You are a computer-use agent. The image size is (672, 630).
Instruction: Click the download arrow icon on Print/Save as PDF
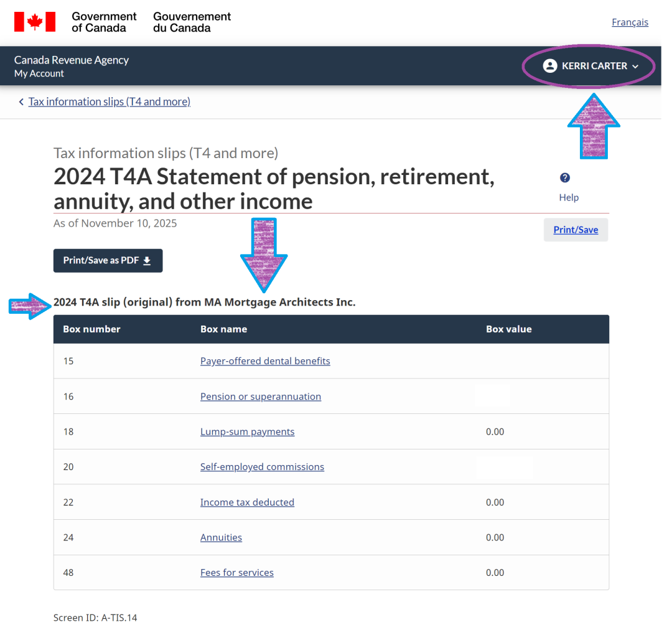point(147,261)
